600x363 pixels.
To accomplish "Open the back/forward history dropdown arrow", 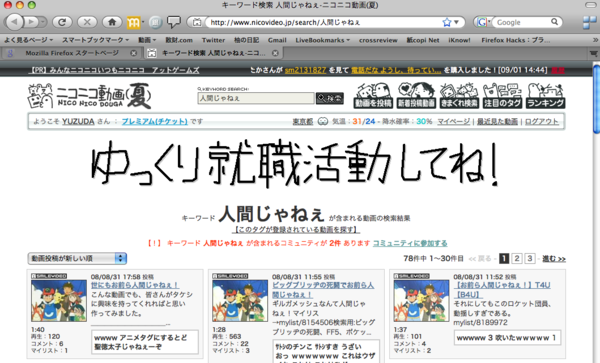I will (43, 22).
